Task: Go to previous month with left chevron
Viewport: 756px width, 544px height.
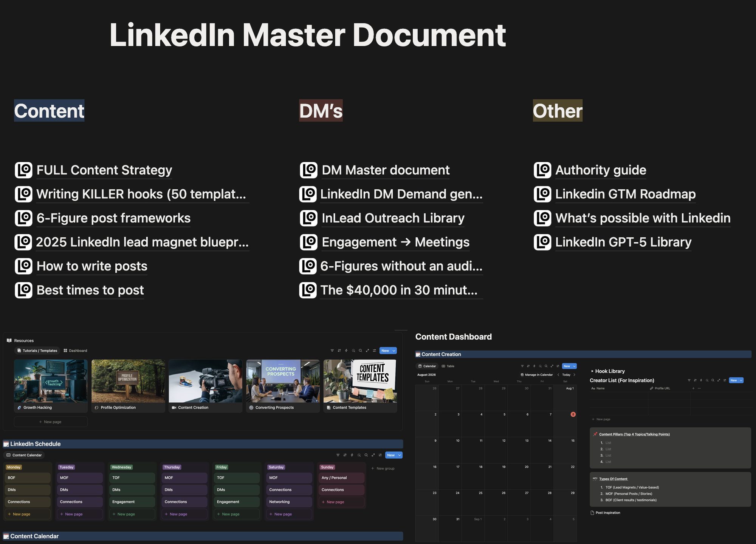Action: coord(558,375)
